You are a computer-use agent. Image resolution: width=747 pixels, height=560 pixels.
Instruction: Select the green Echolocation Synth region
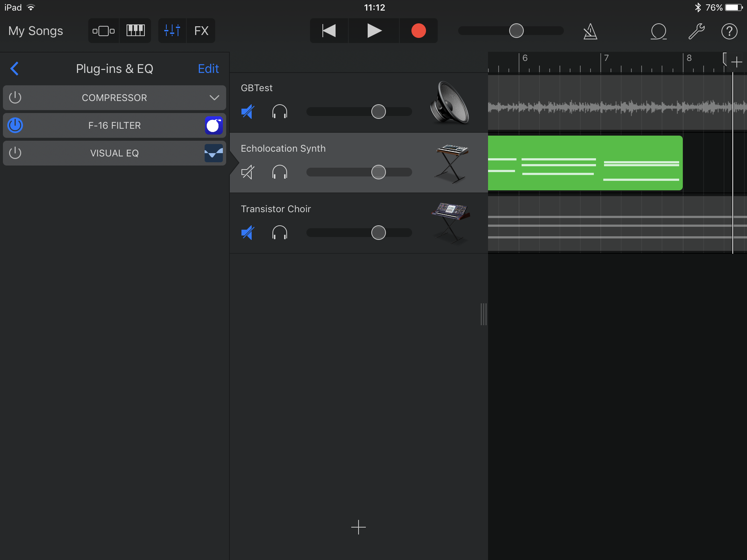point(585,163)
